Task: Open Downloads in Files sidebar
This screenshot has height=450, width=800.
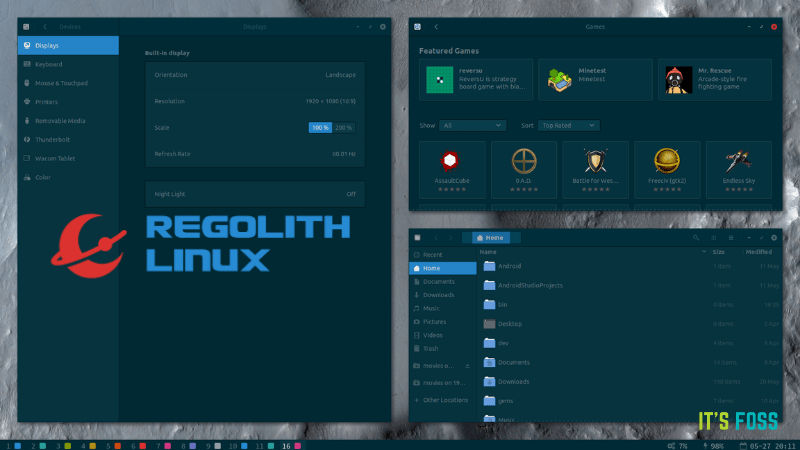Action: pos(443,295)
